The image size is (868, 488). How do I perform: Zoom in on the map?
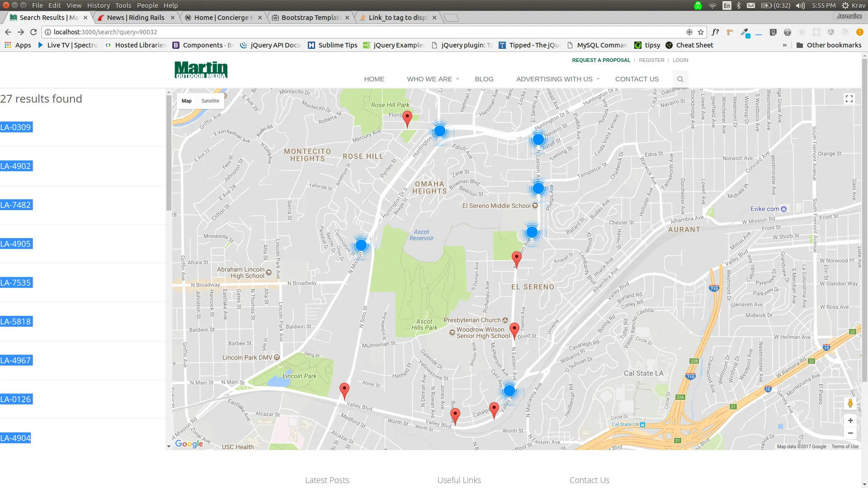850,421
